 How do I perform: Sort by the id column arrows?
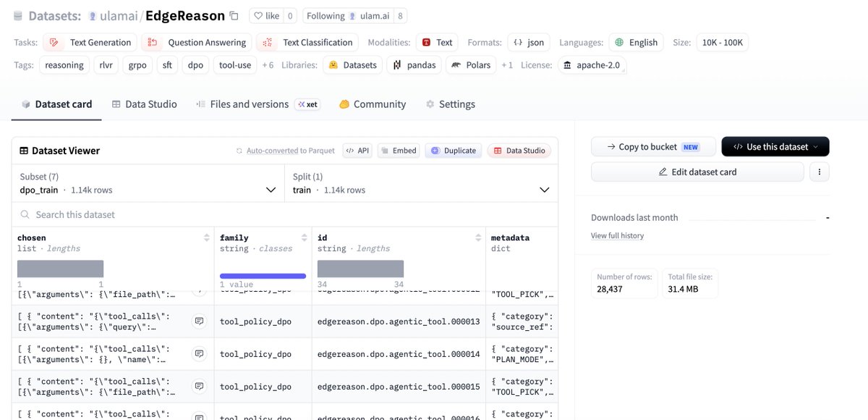pos(478,238)
